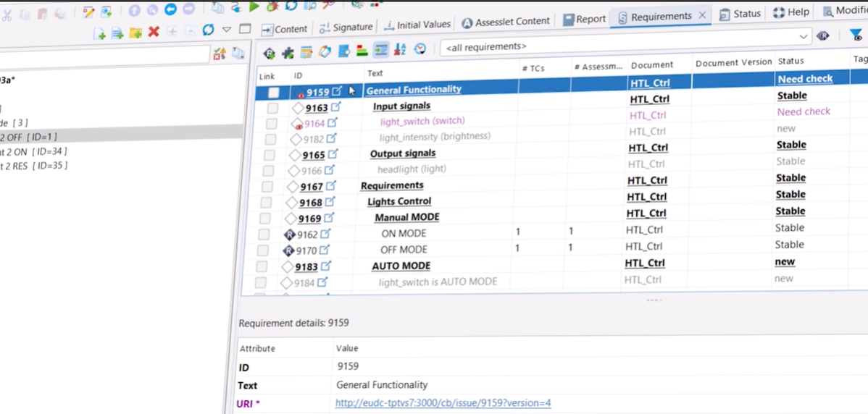The width and height of the screenshot is (868, 414).
Task: Sort by the Document Version column header
Action: (x=733, y=62)
